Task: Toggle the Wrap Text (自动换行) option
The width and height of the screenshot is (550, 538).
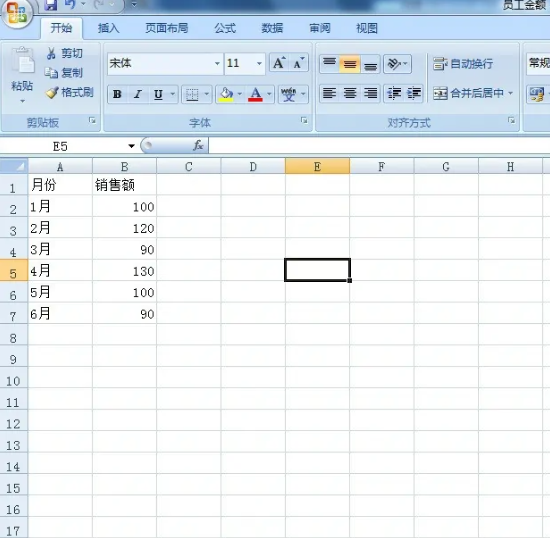Action: tap(463, 64)
